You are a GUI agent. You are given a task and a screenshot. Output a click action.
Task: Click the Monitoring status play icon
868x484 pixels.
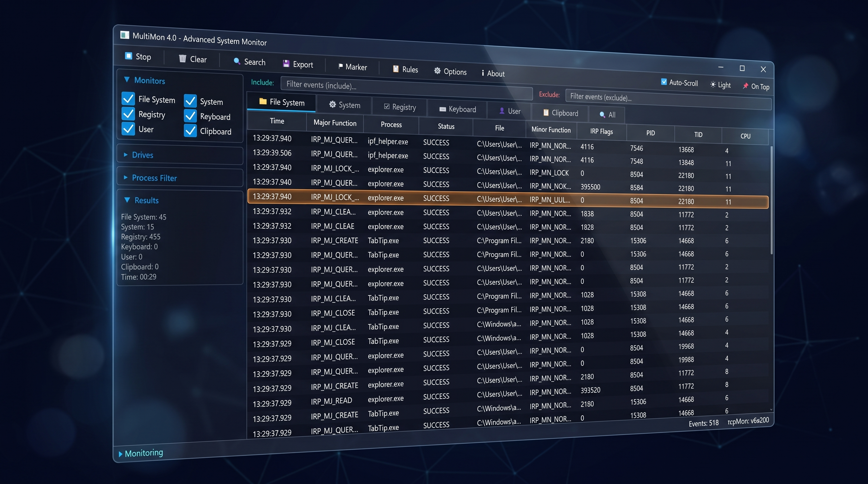pyautogui.click(x=120, y=454)
